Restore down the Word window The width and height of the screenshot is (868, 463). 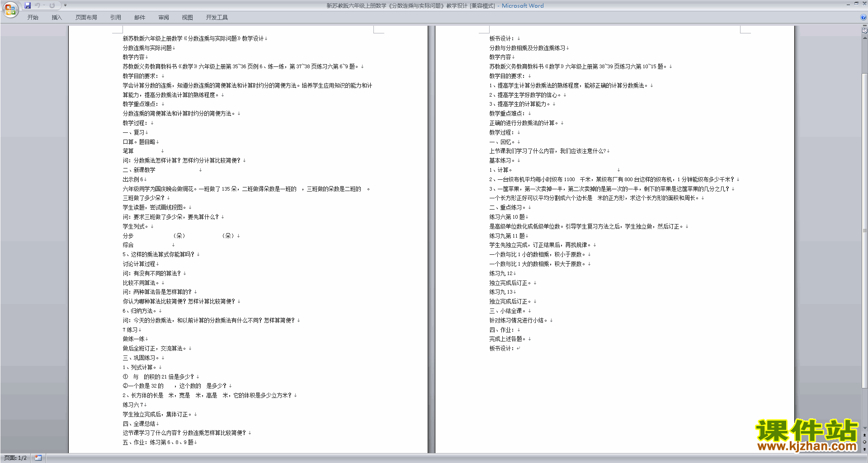[x=856, y=4]
